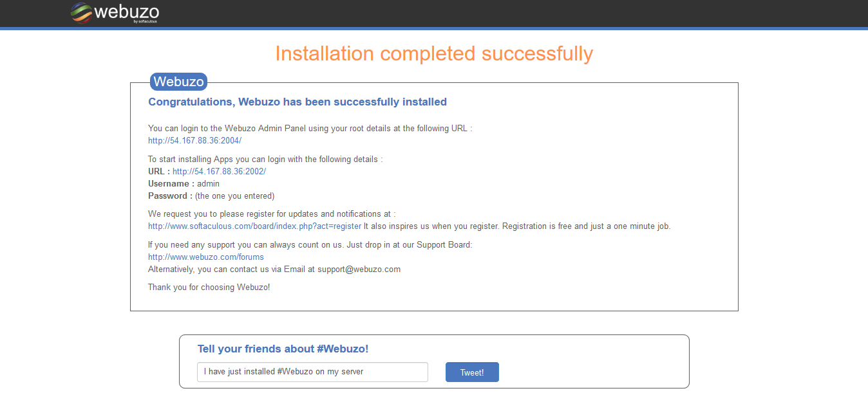This screenshot has height=420, width=868.
Task: Click the 'Username :' label
Action: click(x=171, y=183)
